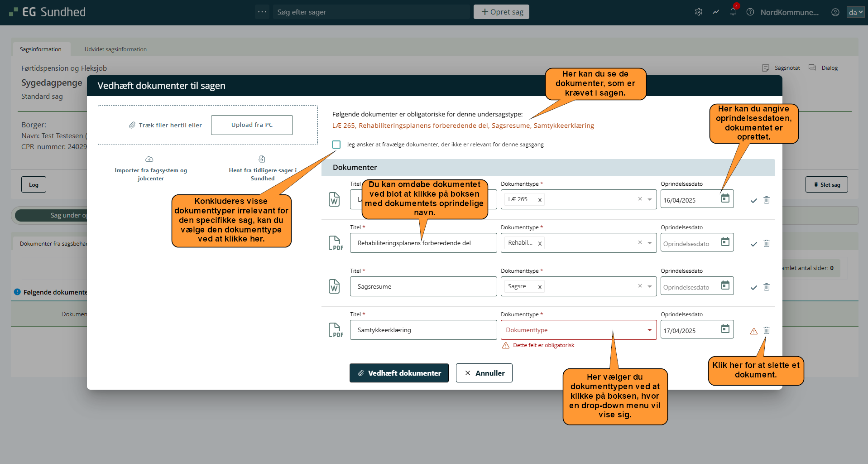Click Annuller to cancel

(484, 373)
